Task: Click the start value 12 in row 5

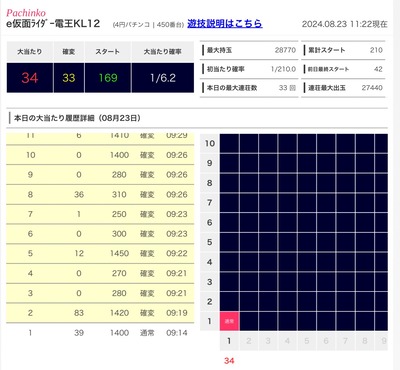Action: (79, 253)
